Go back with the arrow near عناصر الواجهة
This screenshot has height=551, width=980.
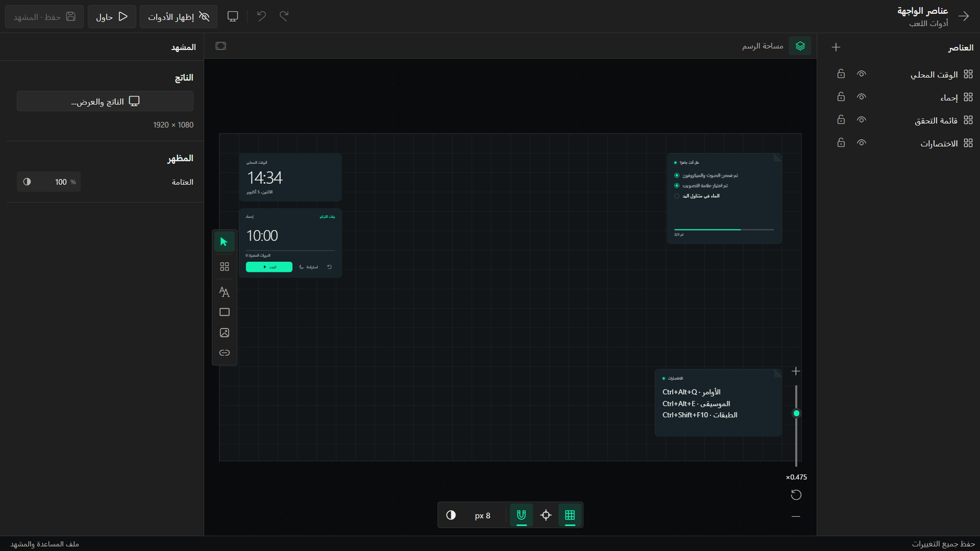click(964, 16)
